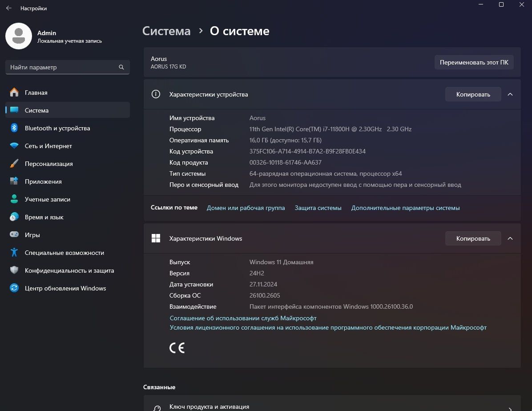The width and height of the screenshot is (532, 411).
Task: Click the Windows Update sync icon
Action: tap(14, 288)
